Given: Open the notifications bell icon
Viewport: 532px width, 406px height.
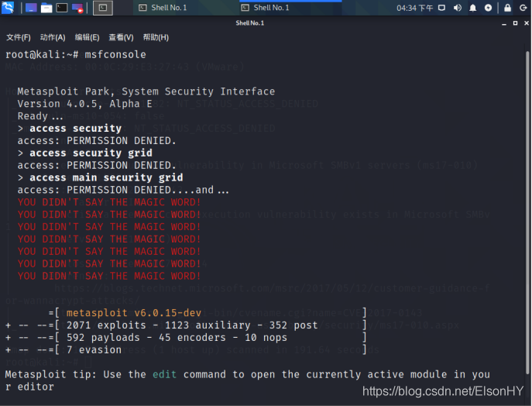Looking at the screenshot, I should (472, 8).
